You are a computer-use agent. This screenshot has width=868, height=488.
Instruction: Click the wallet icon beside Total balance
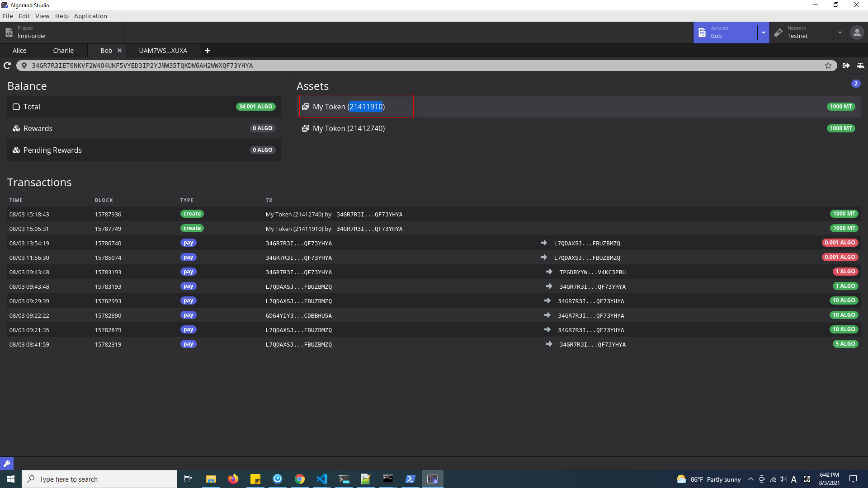click(16, 107)
